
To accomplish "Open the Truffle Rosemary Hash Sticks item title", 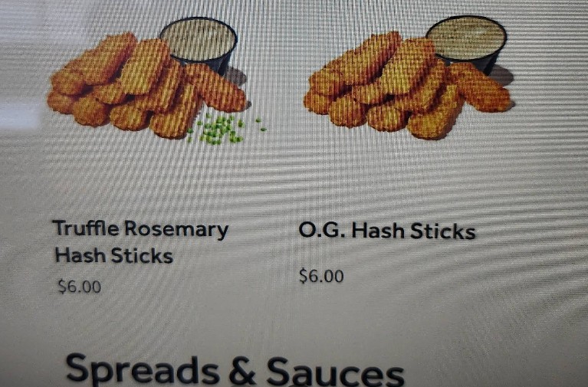I will point(140,242).
